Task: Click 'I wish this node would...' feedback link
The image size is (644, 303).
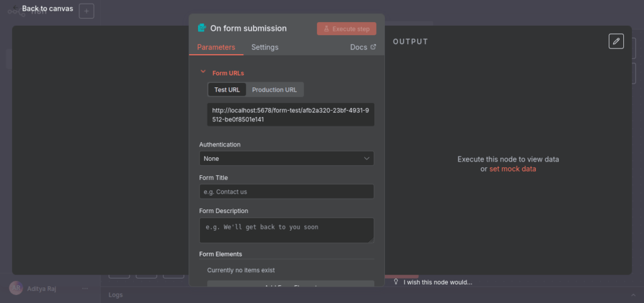Action: pos(438,282)
